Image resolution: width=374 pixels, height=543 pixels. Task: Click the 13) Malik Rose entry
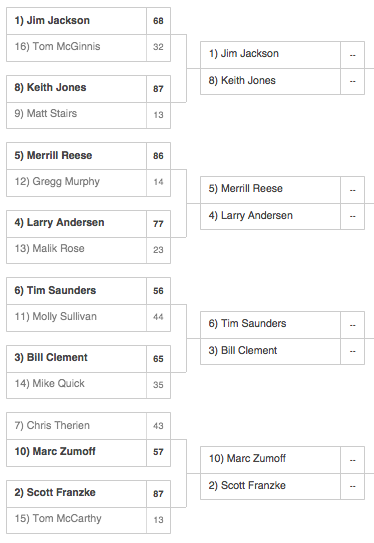tap(88, 250)
